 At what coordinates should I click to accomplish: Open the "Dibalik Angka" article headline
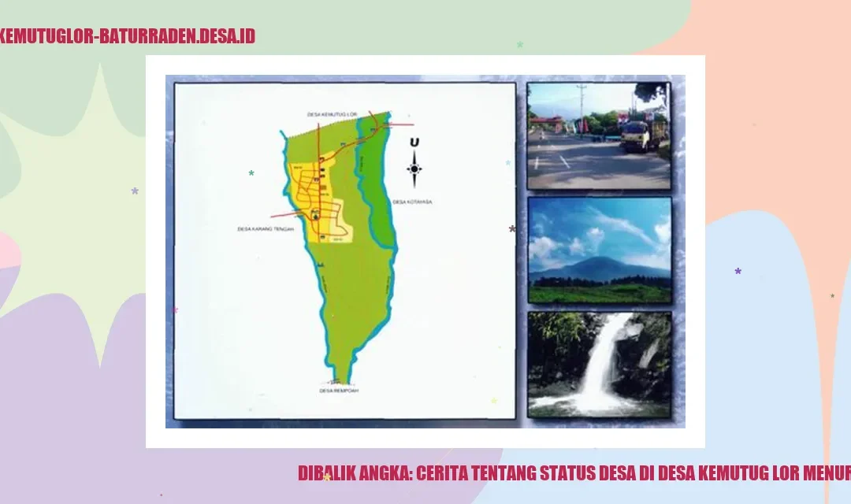[574, 473]
